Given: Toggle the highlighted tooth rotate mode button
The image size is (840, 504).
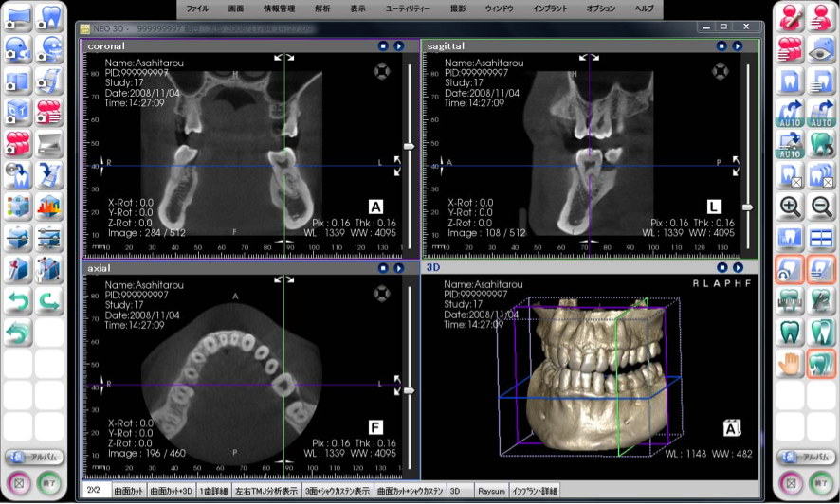Looking at the screenshot, I should click(790, 270).
